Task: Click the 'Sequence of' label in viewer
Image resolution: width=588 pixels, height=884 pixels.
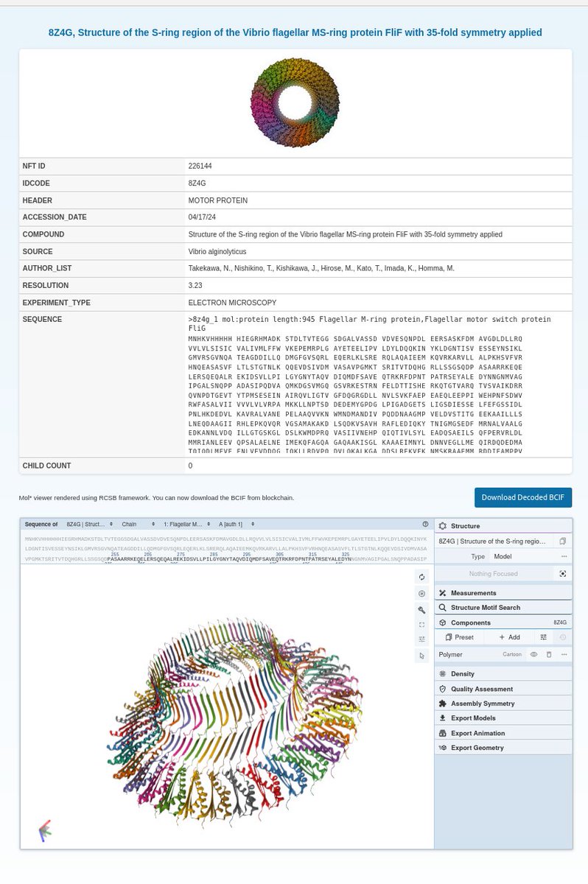Action: pyautogui.click(x=41, y=525)
